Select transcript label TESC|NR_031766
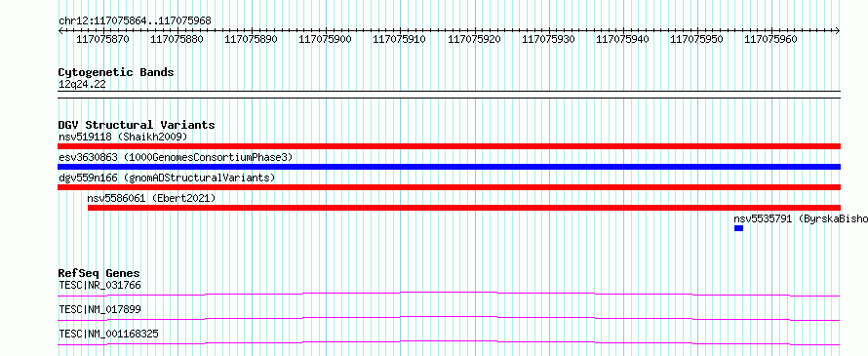 point(99,285)
